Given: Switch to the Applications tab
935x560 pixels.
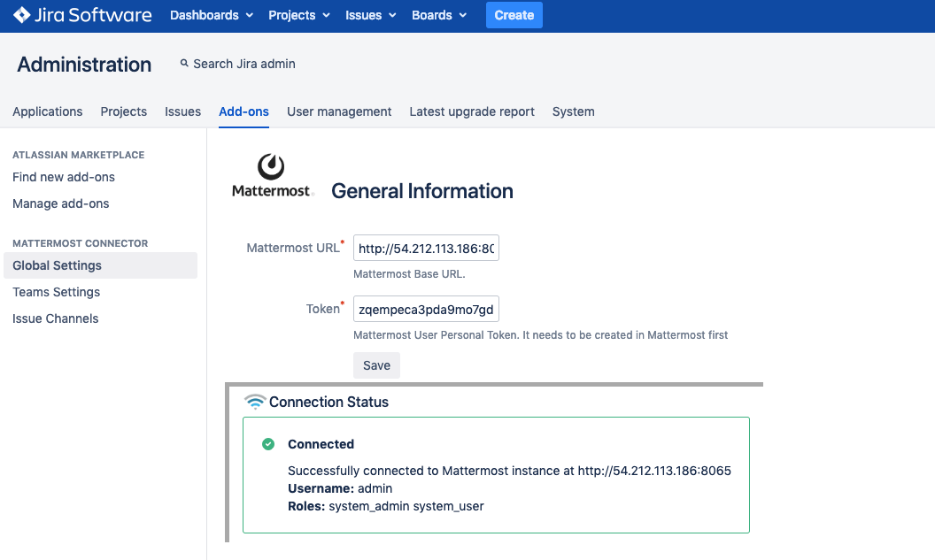Looking at the screenshot, I should (48, 111).
